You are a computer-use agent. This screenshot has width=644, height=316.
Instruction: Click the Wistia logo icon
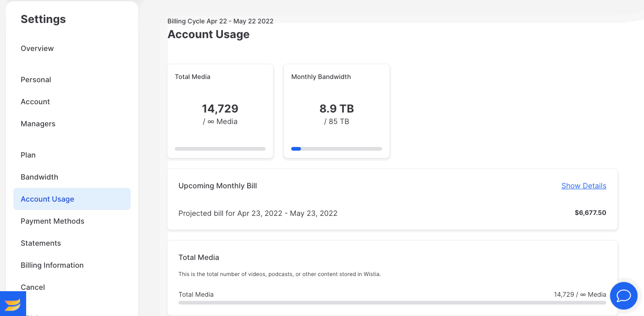[x=13, y=304]
